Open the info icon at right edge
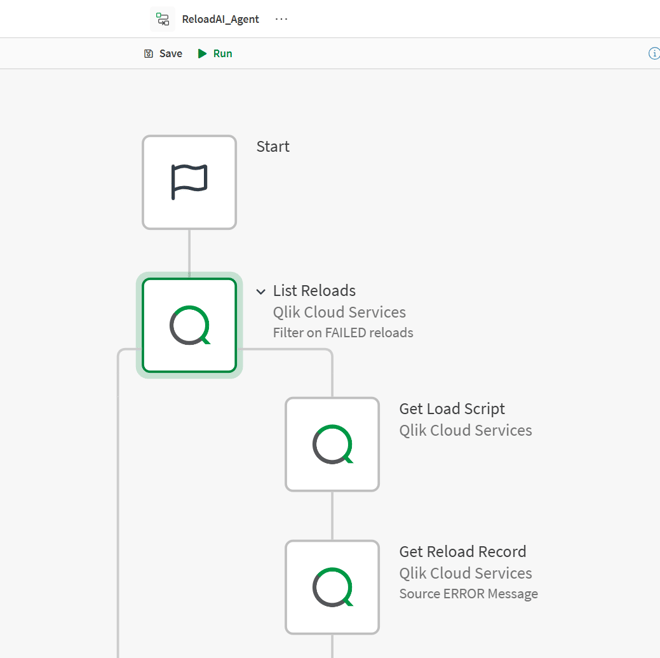 coord(654,53)
